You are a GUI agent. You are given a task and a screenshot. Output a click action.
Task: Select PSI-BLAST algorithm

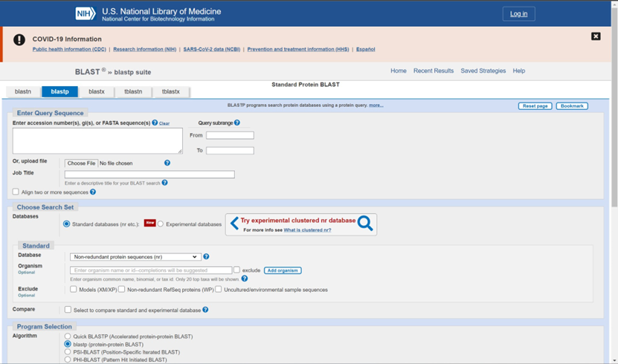click(x=68, y=352)
